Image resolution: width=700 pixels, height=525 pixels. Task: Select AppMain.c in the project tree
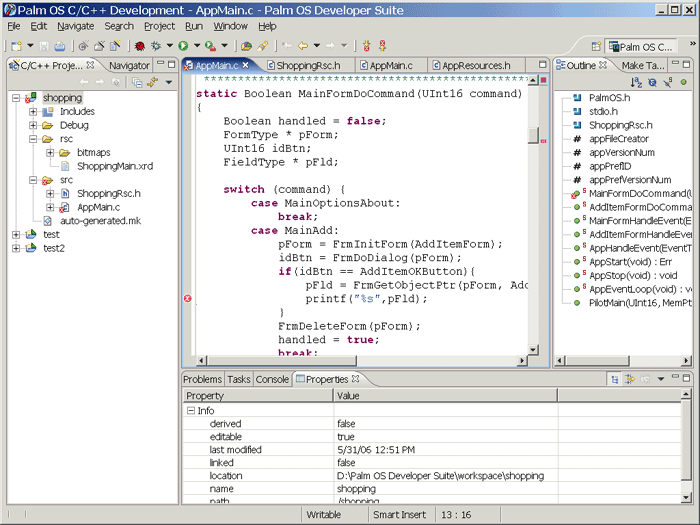click(98, 208)
